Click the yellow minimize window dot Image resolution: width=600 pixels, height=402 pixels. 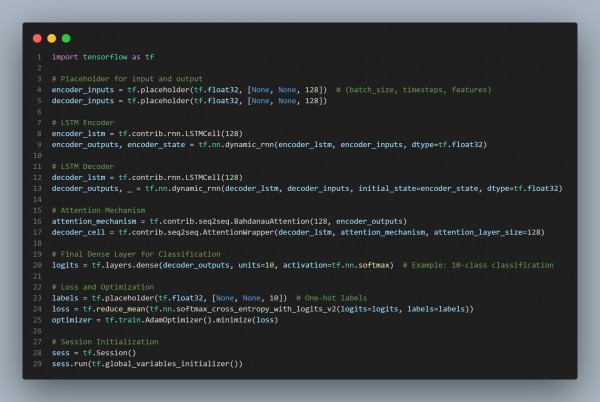52,38
